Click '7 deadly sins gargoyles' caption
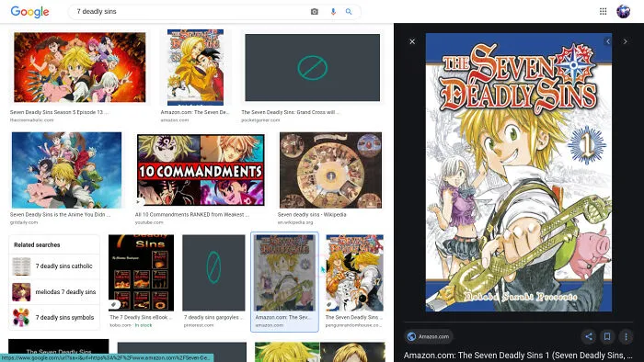 (213, 317)
